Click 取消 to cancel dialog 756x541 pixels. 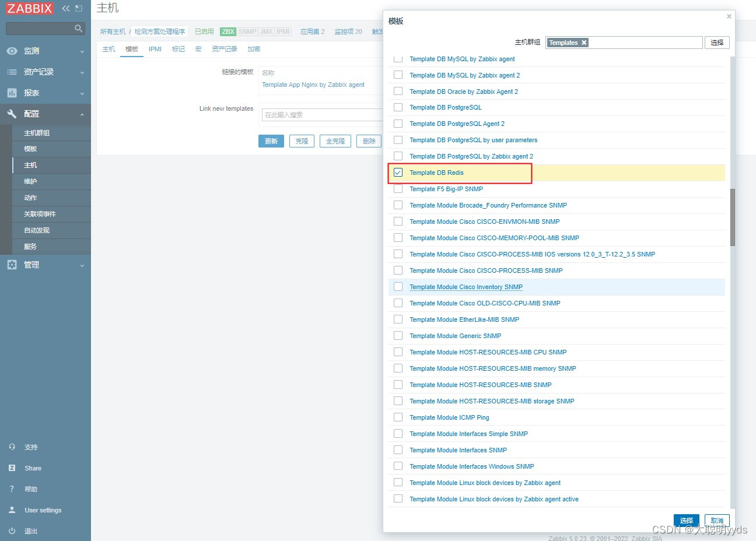(x=717, y=521)
